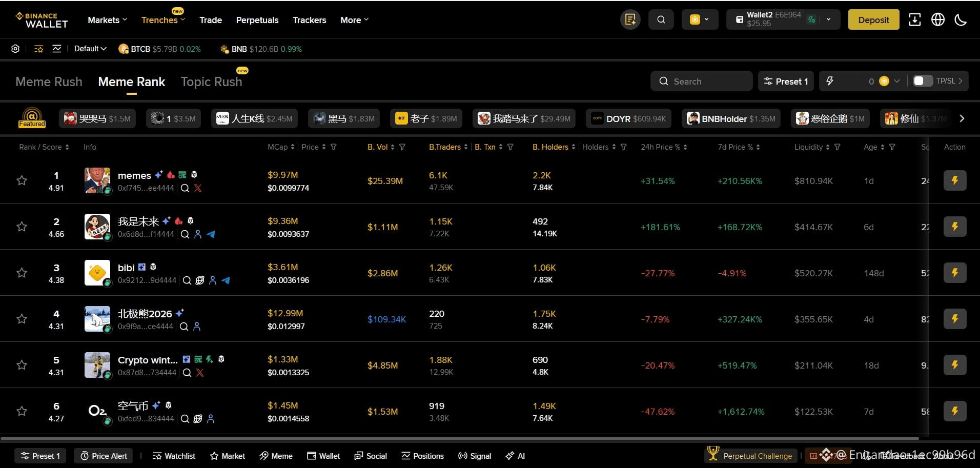Switch to the Meme Rush tab

pyautogui.click(x=49, y=82)
